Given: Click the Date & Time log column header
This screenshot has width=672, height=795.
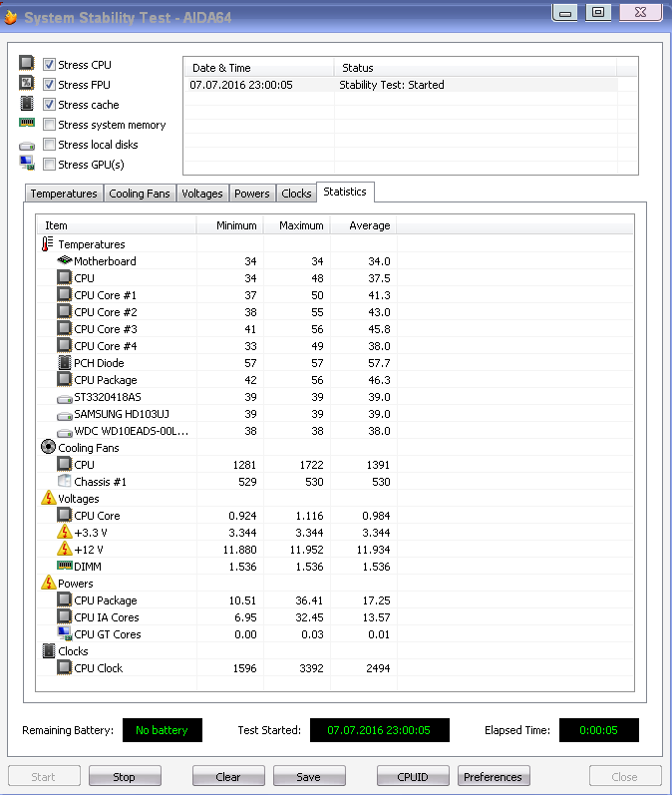Looking at the screenshot, I should (258, 68).
